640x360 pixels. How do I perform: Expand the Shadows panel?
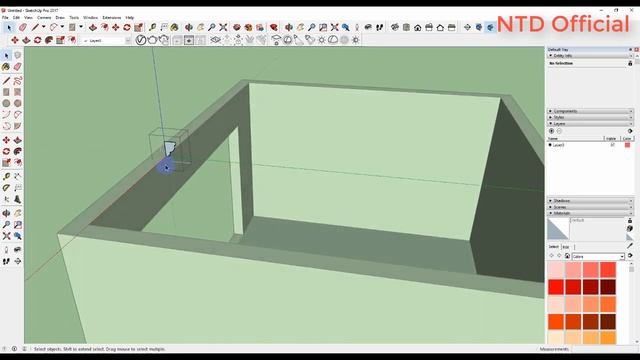pyautogui.click(x=590, y=201)
